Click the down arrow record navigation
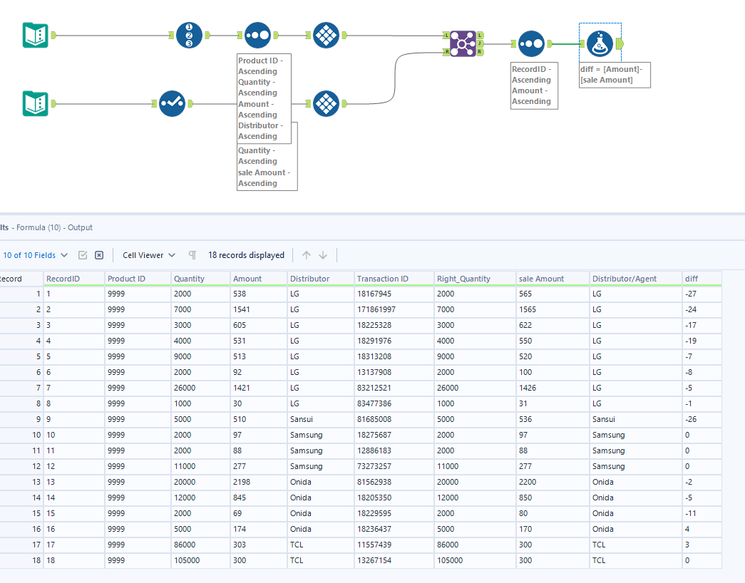This screenshot has width=745, height=583. tap(323, 255)
